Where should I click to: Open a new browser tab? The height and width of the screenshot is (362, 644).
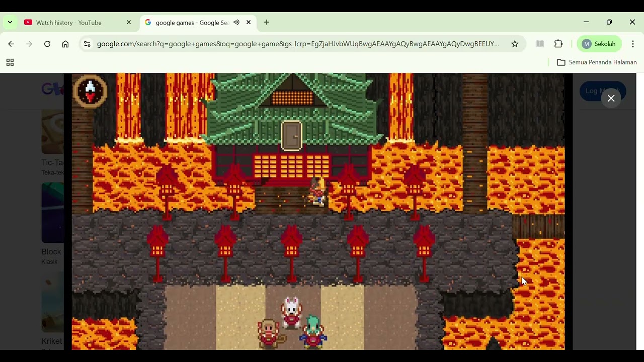pos(267,23)
